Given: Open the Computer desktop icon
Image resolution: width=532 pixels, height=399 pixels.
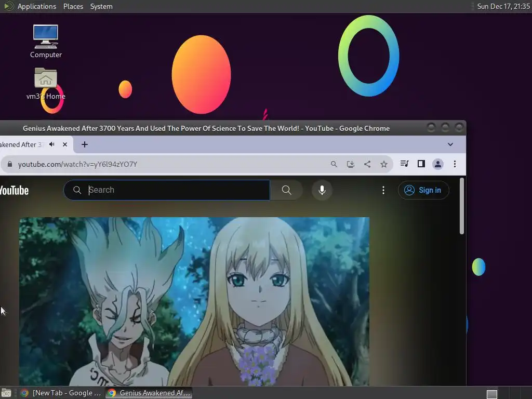Looking at the screenshot, I should pos(46,41).
